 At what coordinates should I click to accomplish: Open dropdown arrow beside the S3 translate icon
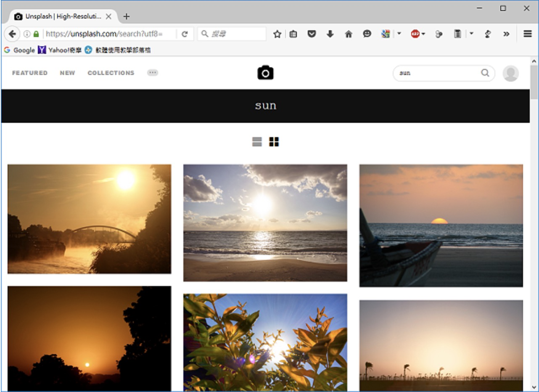[399, 34]
